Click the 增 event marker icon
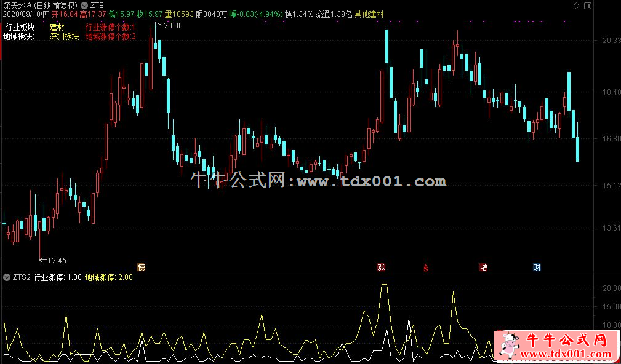This screenshot has height=364, width=621. pos(484,267)
